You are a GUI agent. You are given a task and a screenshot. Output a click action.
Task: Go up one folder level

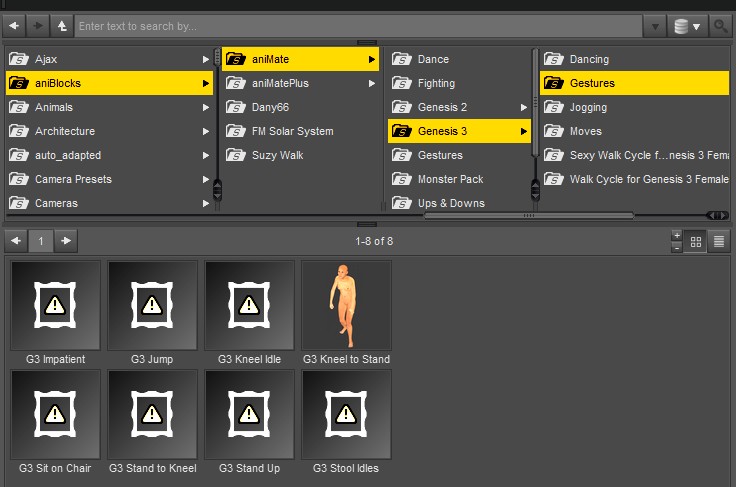(x=62, y=26)
